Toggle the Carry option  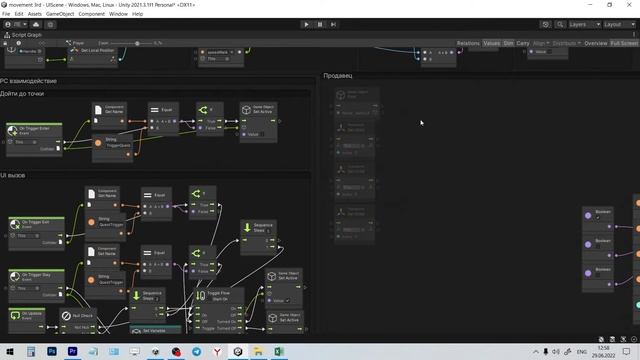click(x=523, y=43)
